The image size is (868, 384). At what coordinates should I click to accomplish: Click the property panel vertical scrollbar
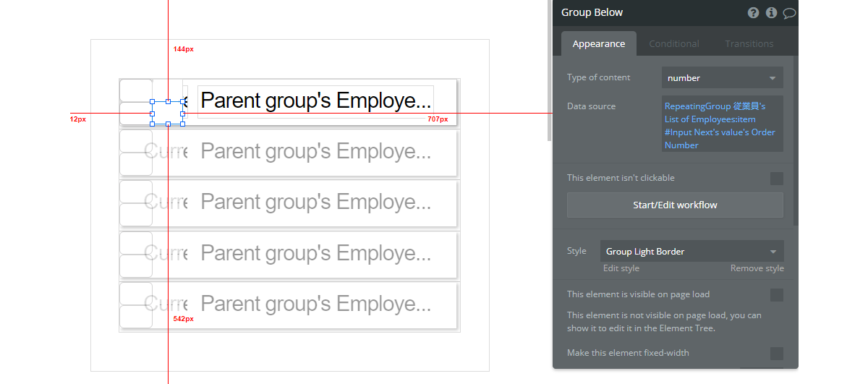[796, 141]
